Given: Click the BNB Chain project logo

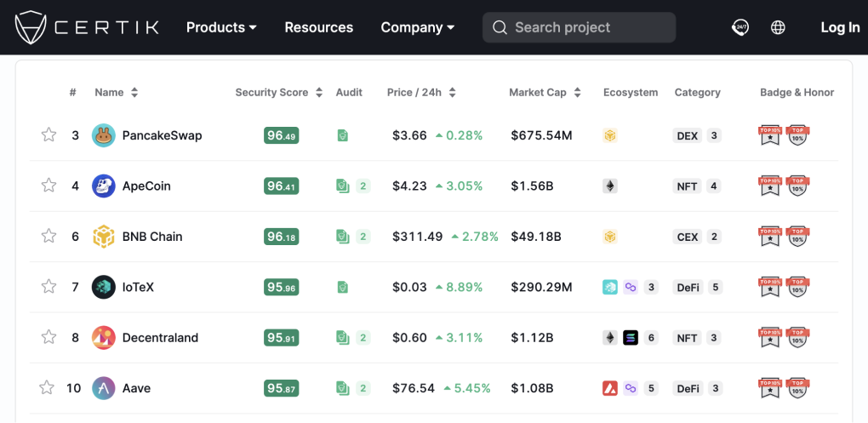Looking at the screenshot, I should tap(103, 237).
